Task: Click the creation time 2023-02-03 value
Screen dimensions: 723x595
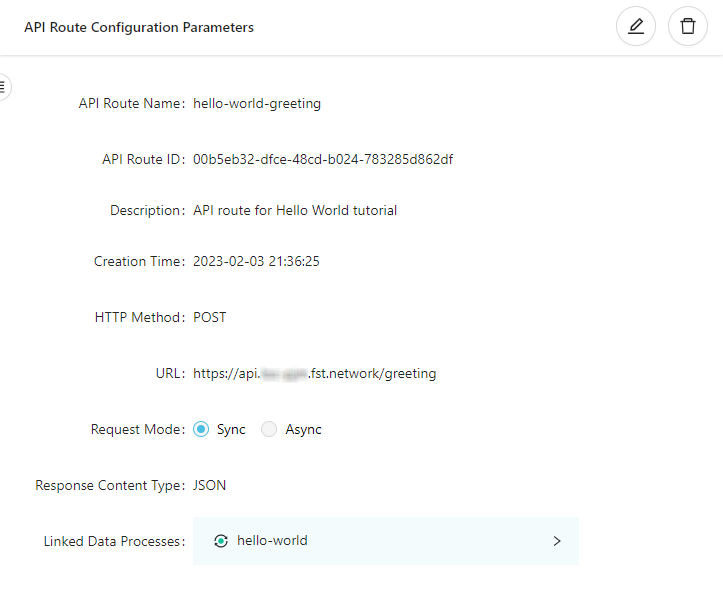Action: coord(256,262)
